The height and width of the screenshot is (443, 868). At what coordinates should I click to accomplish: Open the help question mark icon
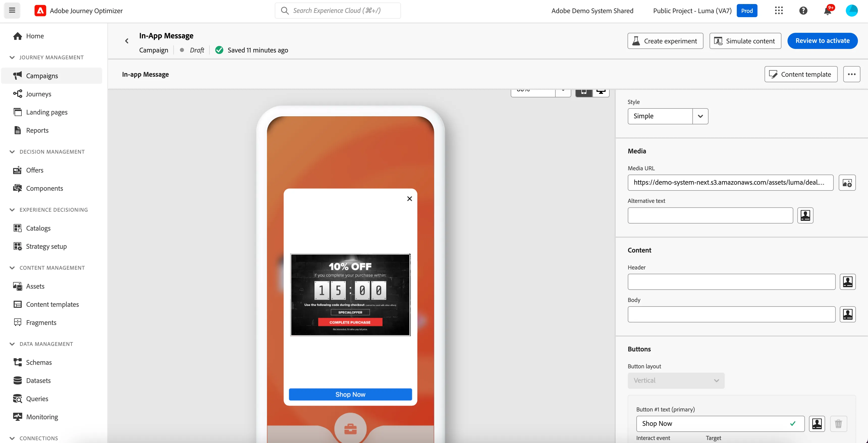point(803,10)
